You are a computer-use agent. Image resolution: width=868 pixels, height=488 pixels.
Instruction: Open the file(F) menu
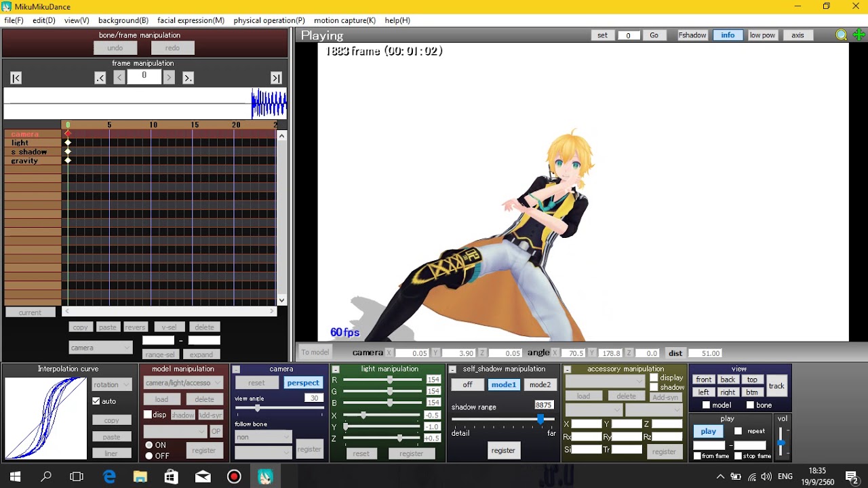pos(14,20)
